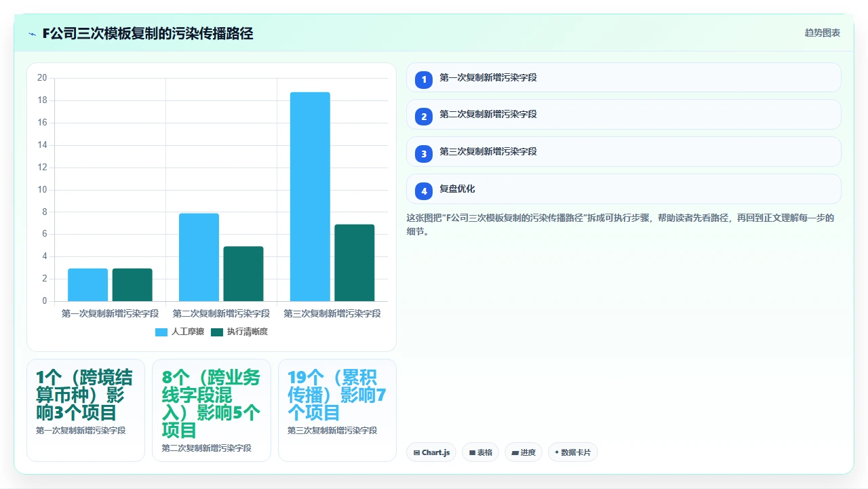Click y-axis value 20
This screenshot has height=489, width=868.
click(x=42, y=78)
